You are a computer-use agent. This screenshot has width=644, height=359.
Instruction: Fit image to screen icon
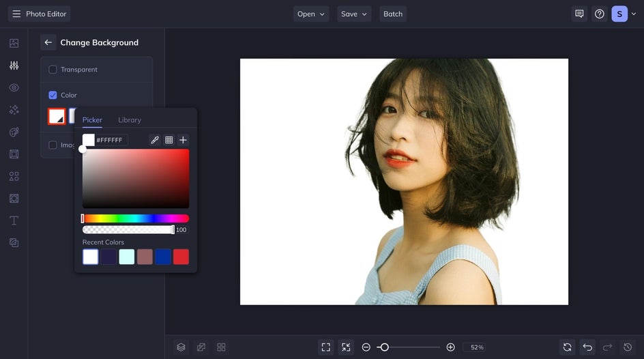(x=326, y=347)
